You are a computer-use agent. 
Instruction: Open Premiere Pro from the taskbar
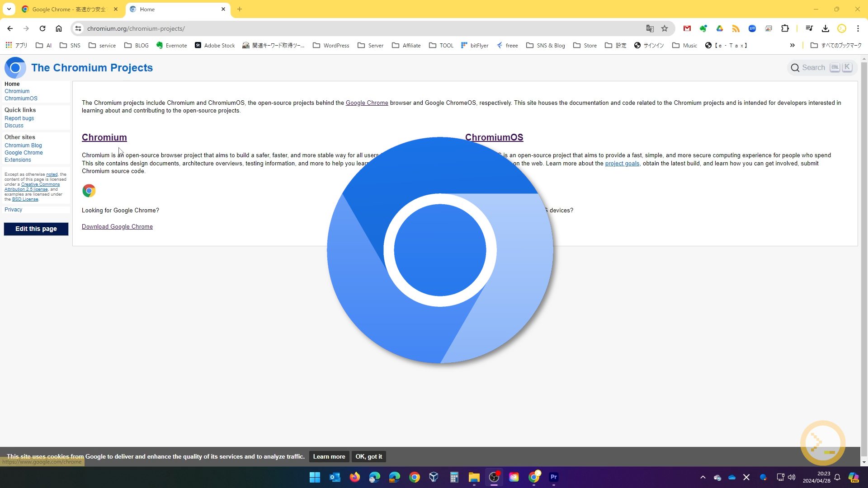(554, 477)
